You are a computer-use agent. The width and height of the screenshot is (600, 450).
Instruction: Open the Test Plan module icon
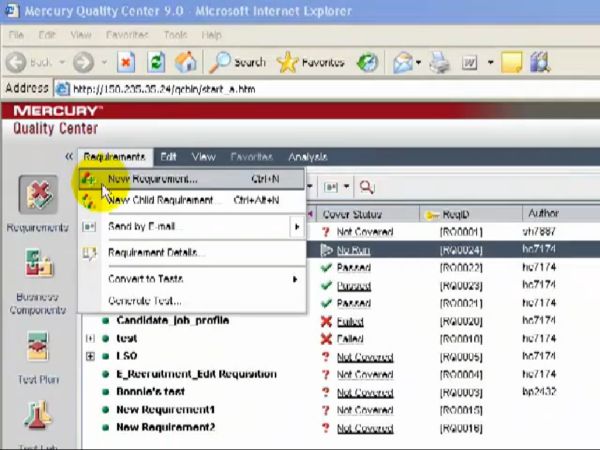38,346
